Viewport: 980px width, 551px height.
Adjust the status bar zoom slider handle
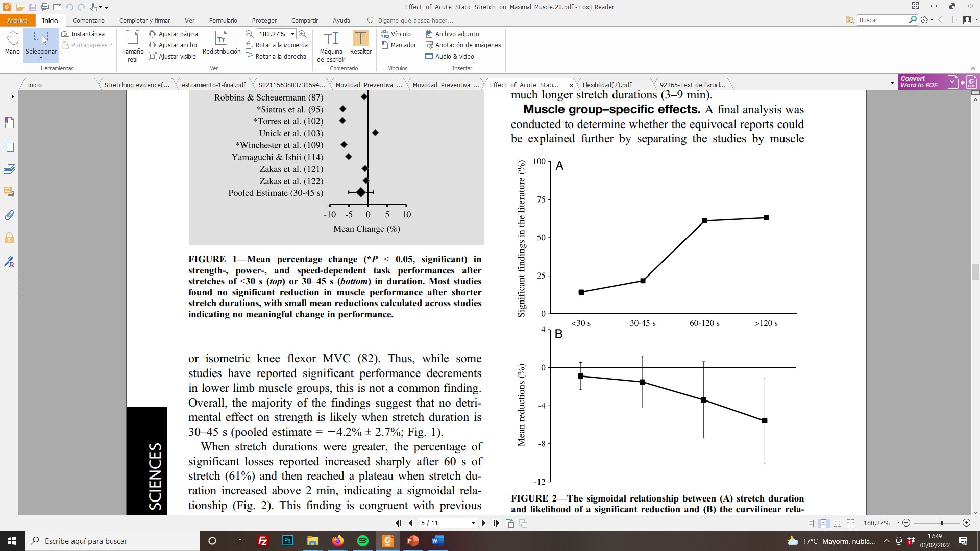point(942,523)
